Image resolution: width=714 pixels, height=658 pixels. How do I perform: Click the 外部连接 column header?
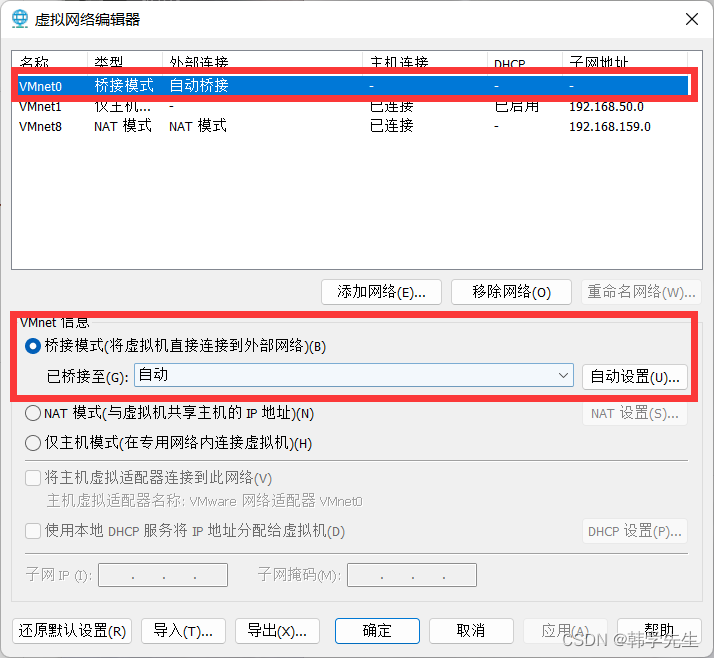point(262,61)
